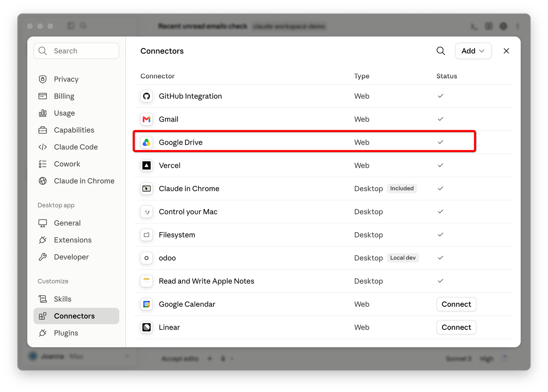Image resolution: width=548 pixels, height=392 pixels.
Task: Click the Vercel connector name
Action: pyautogui.click(x=170, y=165)
